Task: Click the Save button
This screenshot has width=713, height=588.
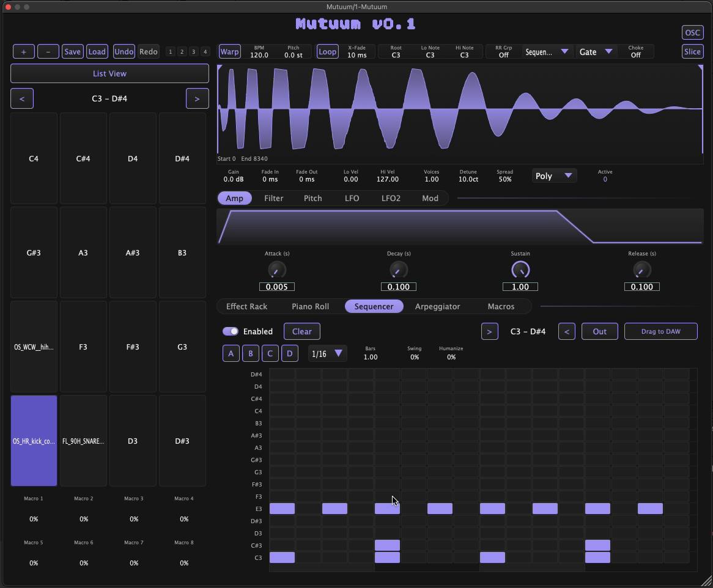Action: coord(72,51)
